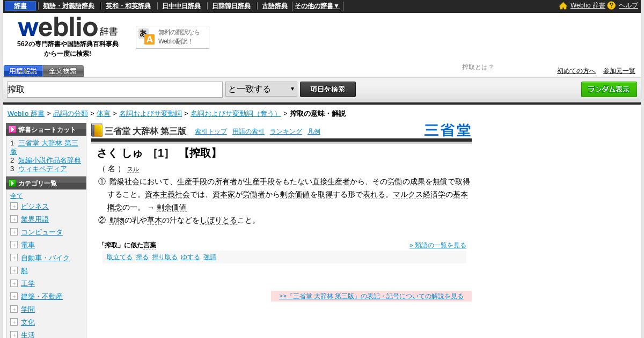Expand the ビジネス category plus icon
The height and width of the screenshot is (338, 644).
(14, 206)
